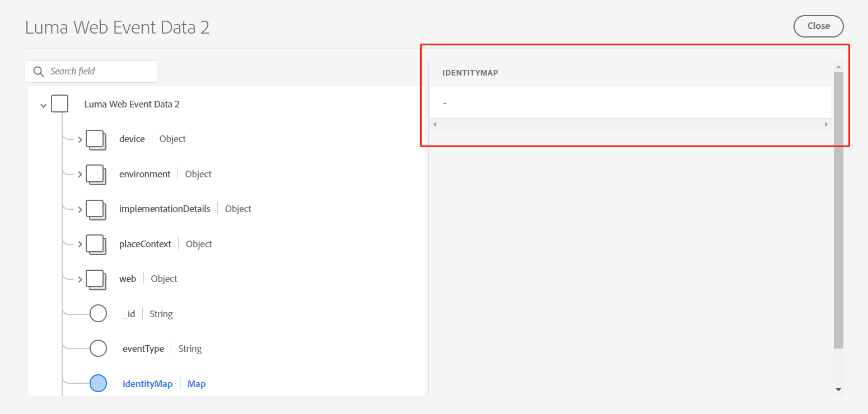Viewport: 868px width, 414px height.
Task: Click the horizontal scrollbar left arrow
Action: coord(435,124)
